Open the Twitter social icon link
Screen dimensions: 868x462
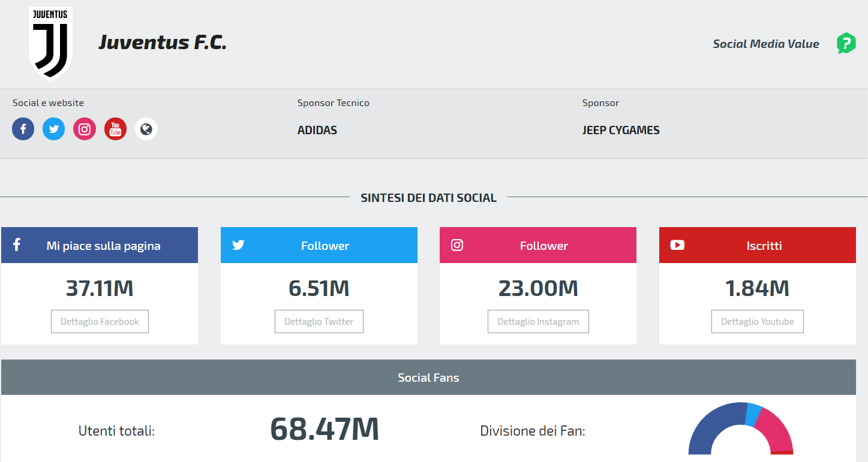[x=53, y=129]
